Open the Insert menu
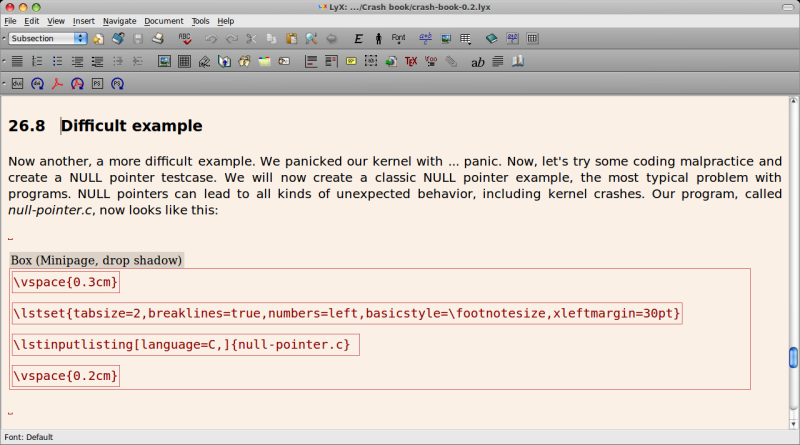Image resolution: width=800 pixels, height=445 pixels. point(84,20)
